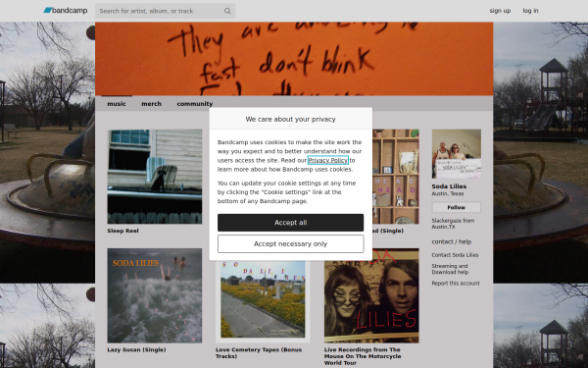The image size is (588, 368).
Task: Open the sign up link
Action: coord(500,11)
